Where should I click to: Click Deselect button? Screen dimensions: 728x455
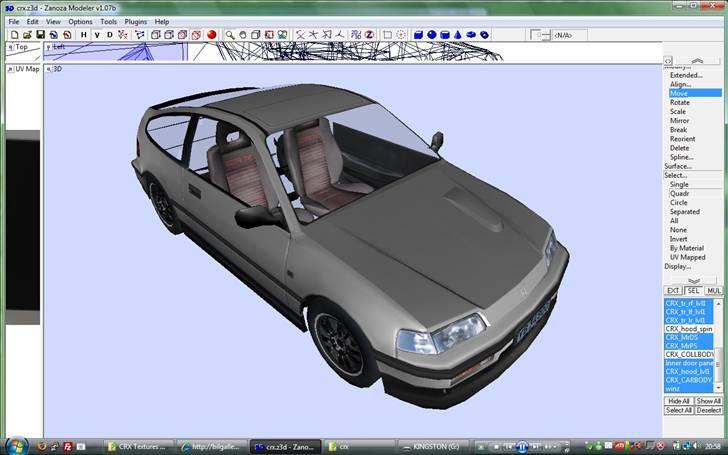(x=708, y=410)
